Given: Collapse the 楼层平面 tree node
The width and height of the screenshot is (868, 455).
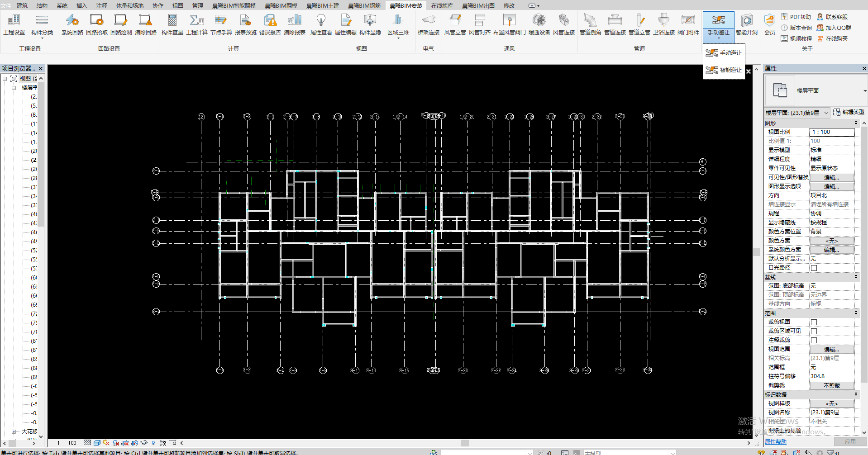Looking at the screenshot, I should (14, 88).
